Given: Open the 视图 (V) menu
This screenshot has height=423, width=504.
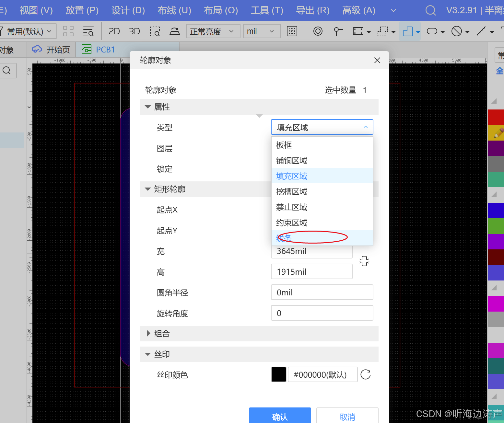Looking at the screenshot, I should [x=36, y=10].
